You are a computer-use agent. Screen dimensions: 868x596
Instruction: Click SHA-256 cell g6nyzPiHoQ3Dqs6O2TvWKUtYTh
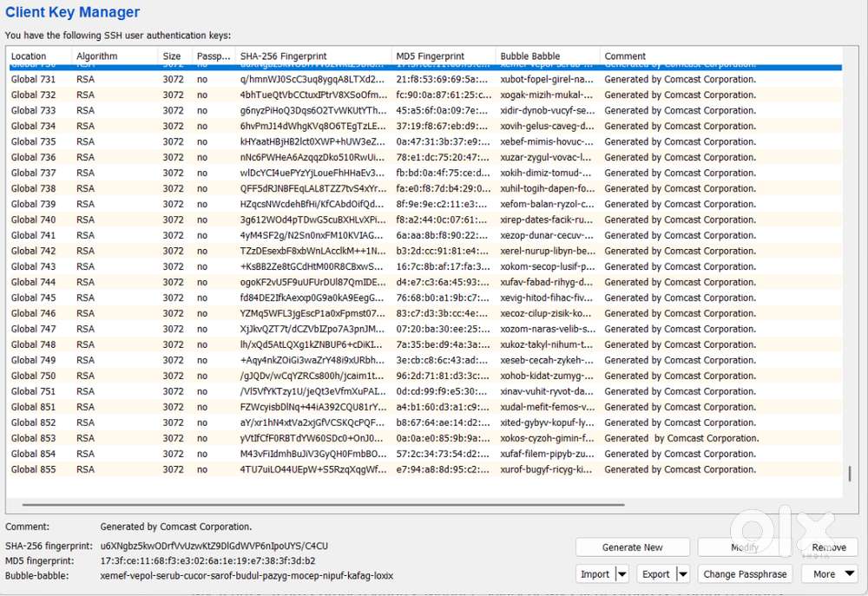point(312,110)
